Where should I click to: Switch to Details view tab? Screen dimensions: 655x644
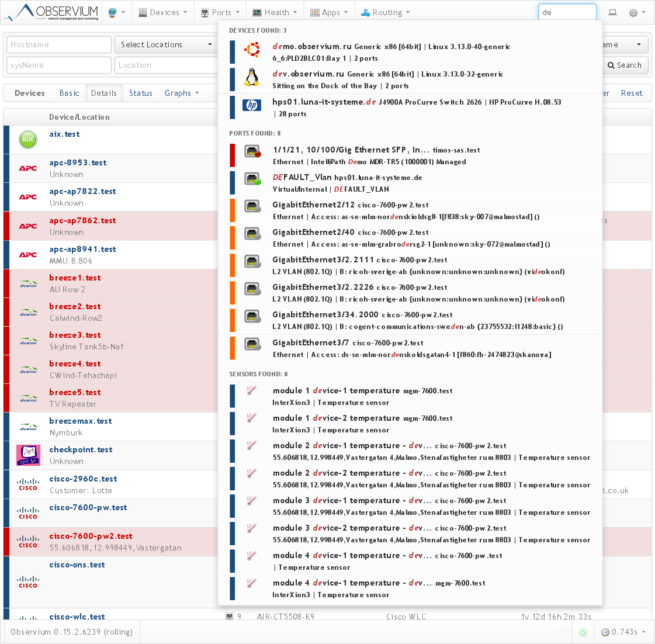click(x=104, y=93)
